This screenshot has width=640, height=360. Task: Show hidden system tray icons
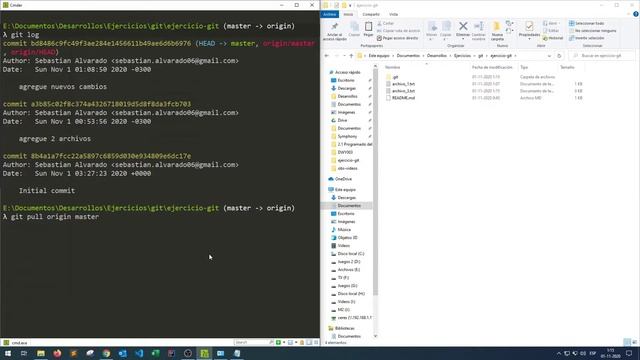pos(558,353)
